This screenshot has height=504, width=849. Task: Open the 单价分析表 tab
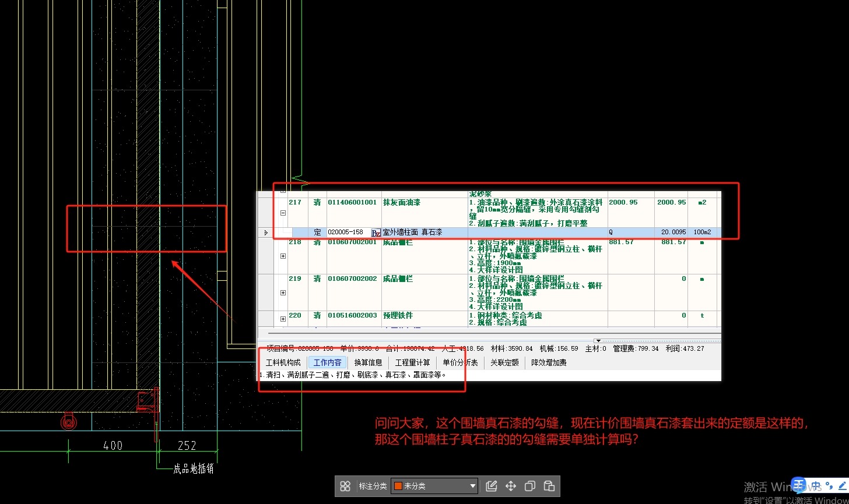point(461,362)
